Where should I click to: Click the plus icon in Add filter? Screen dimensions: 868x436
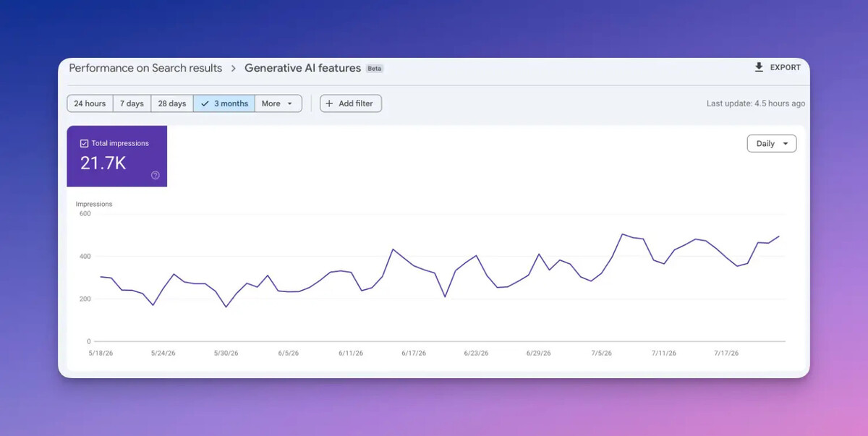click(329, 103)
